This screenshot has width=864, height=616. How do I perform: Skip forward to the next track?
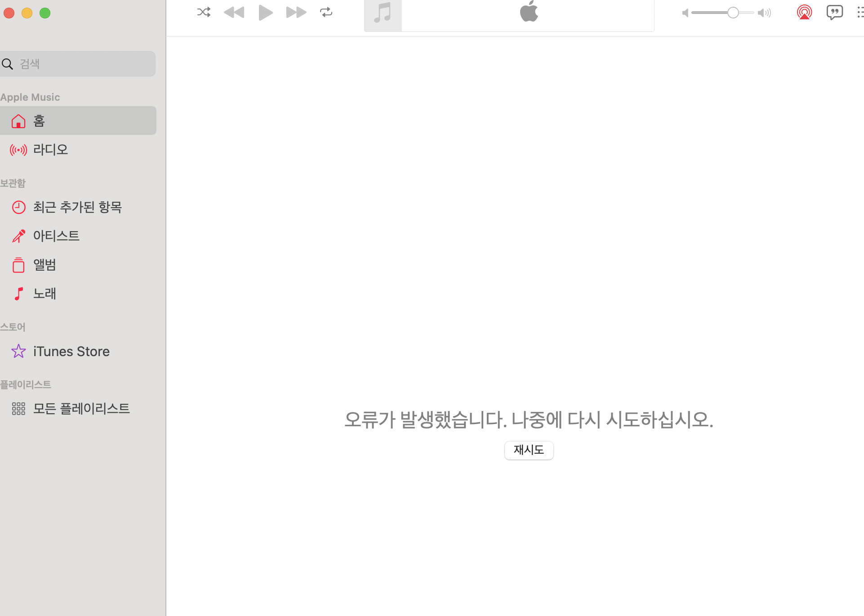pyautogui.click(x=296, y=12)
